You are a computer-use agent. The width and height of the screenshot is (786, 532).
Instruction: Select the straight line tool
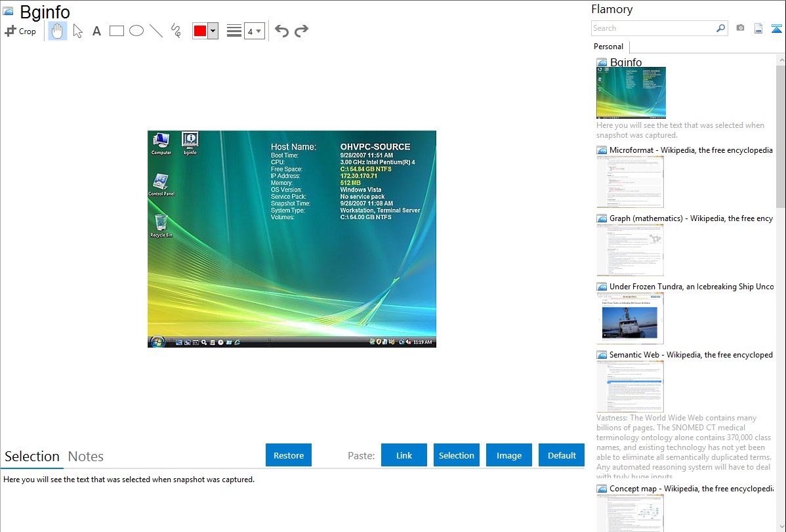tap(156, 31)
